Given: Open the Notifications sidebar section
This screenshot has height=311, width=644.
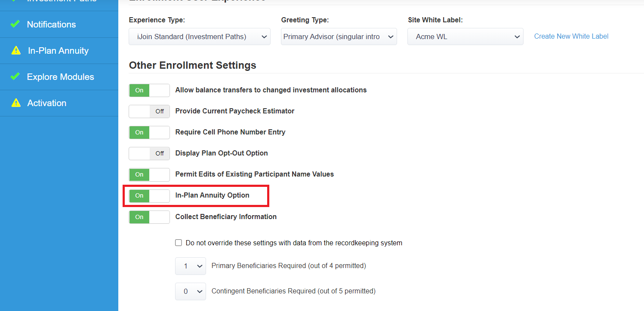Looking at the screenshot, I should pos(59,24).
